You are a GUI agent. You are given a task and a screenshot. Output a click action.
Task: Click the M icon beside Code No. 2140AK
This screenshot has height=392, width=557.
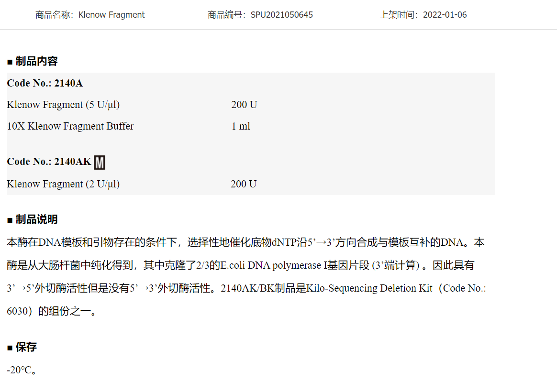tap(100, 163)
